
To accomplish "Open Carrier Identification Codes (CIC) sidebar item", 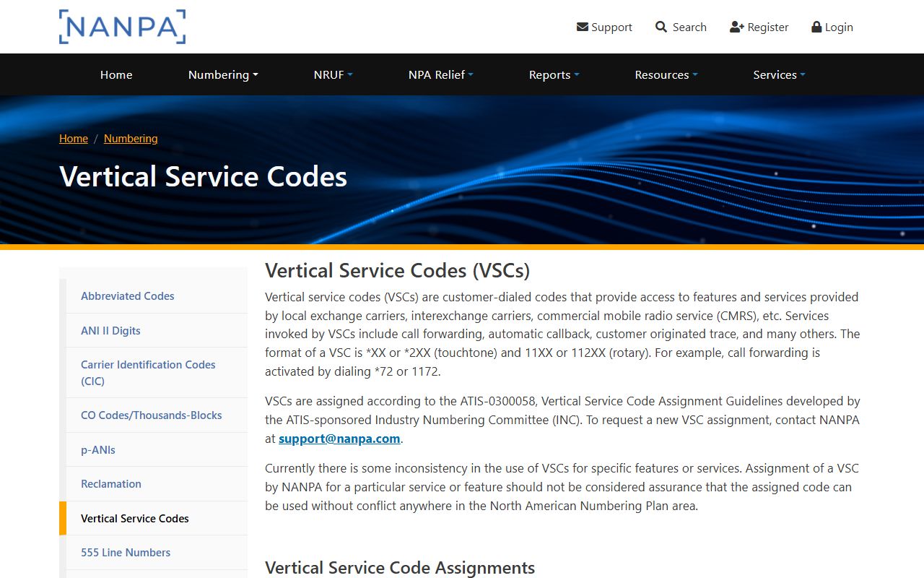I will point(157,373).
